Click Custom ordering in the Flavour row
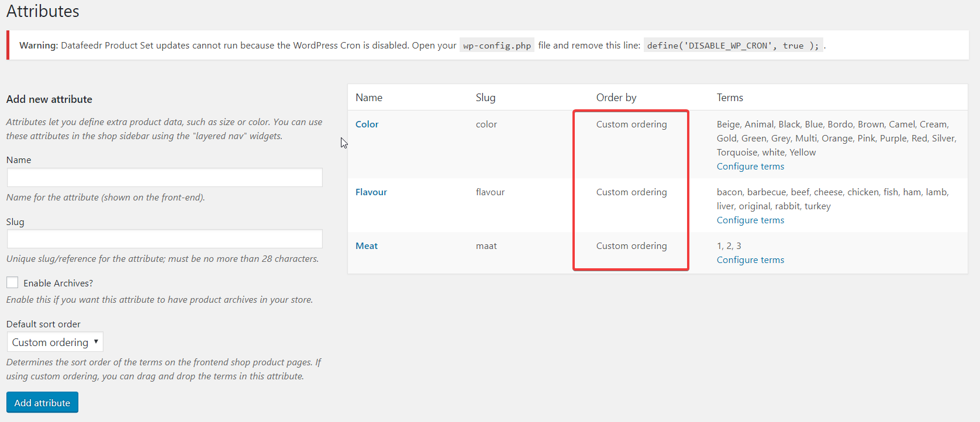 click(x=632, y=192)
